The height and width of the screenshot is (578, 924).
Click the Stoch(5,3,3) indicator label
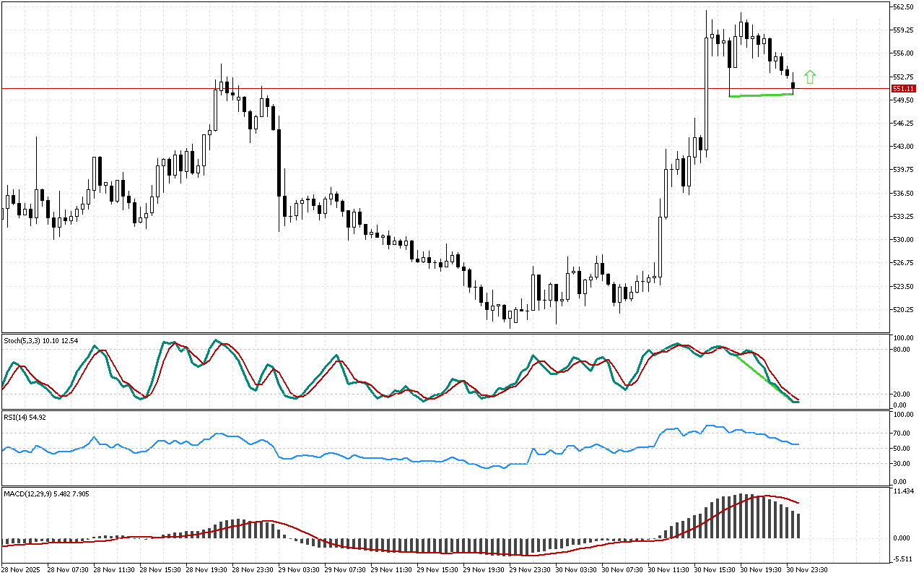(x=22, y=340)
